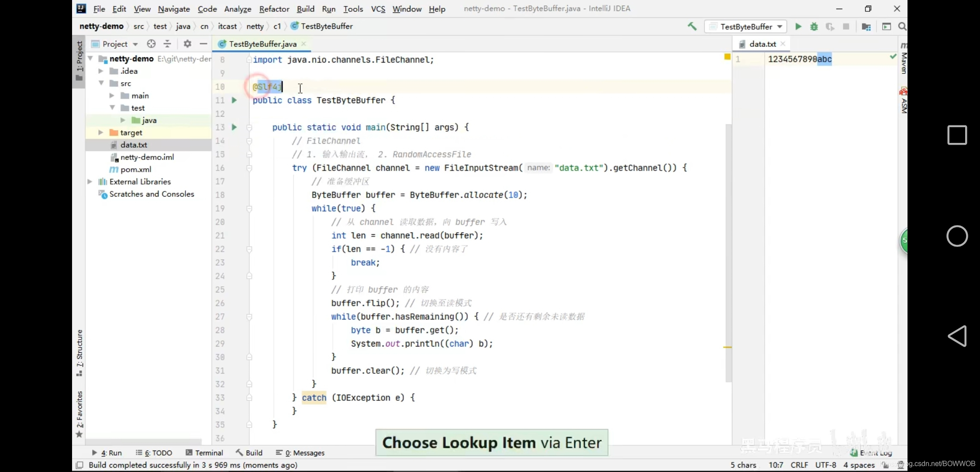The height and width of the screenshot is (472, 980).
Task: Select pom.xml in the project tree
Action: [x=136, y=169]
